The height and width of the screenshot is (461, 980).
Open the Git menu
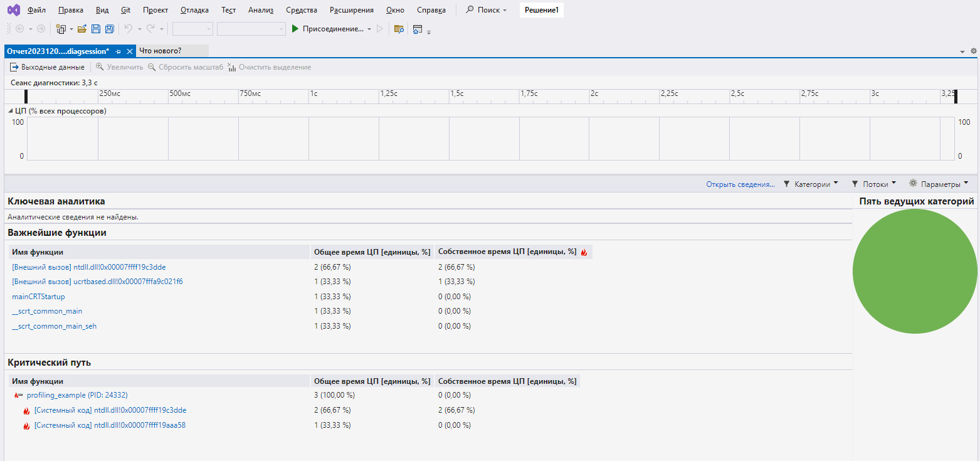point(125,10)
